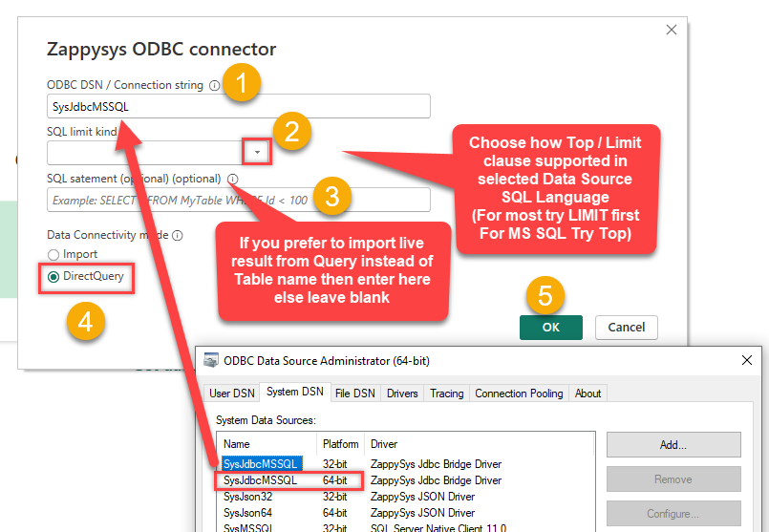Click the SQL statement input field
The width and height of the screenshot is (769, 532).
point(239,200)
